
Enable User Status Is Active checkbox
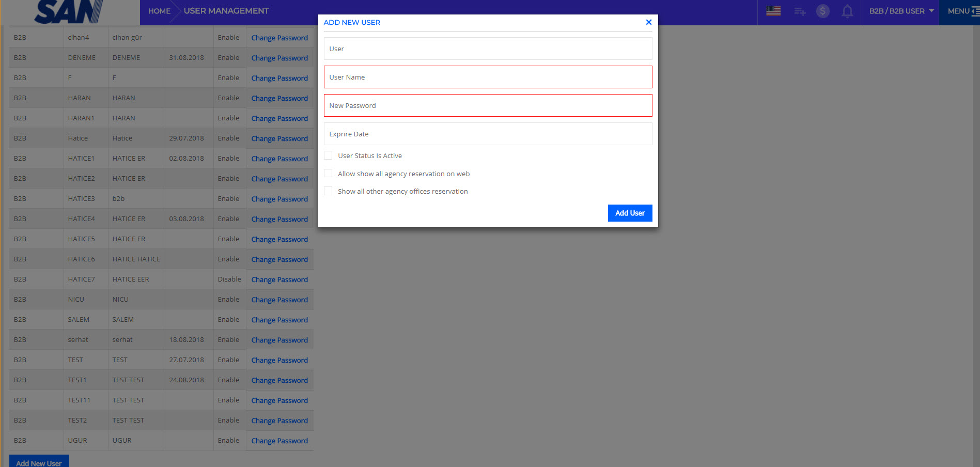pyautogui.click(x=328, y=155)
